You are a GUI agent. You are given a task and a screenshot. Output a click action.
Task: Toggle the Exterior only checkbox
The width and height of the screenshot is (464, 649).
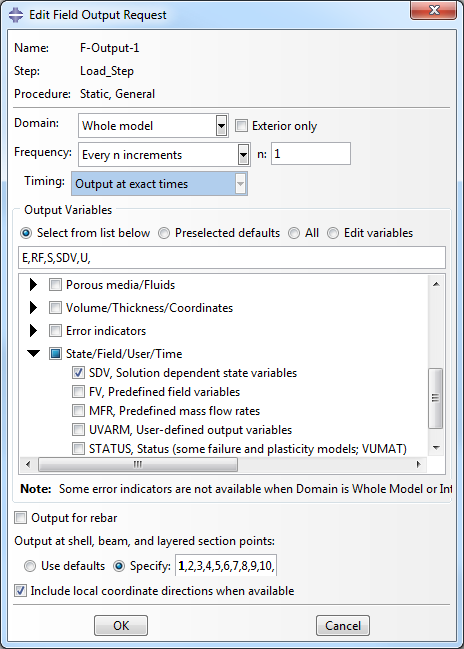coord(241,125)
